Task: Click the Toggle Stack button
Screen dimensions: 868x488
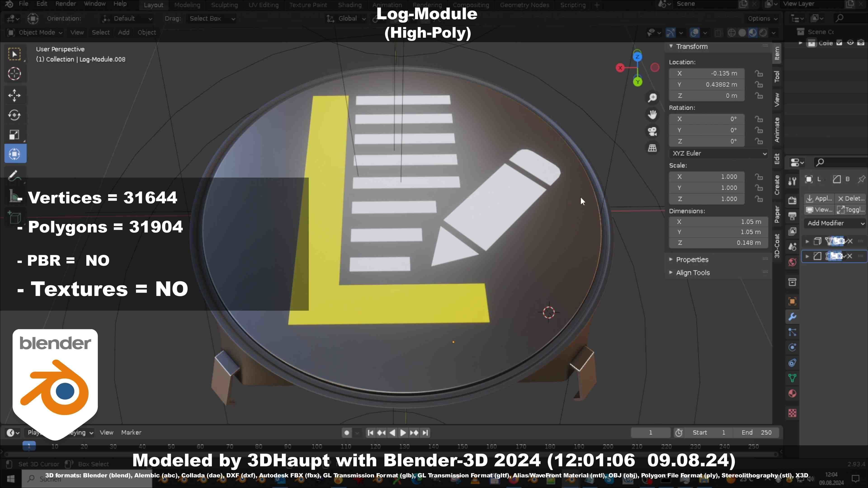Action: coord(851,210)
